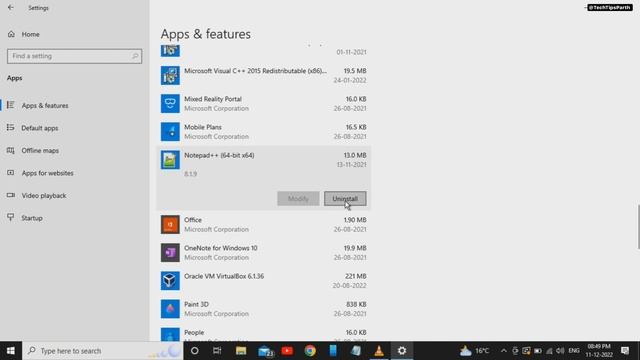
Task: Select the People app icon
Action: pyautogui.click(x=170, y=335)
